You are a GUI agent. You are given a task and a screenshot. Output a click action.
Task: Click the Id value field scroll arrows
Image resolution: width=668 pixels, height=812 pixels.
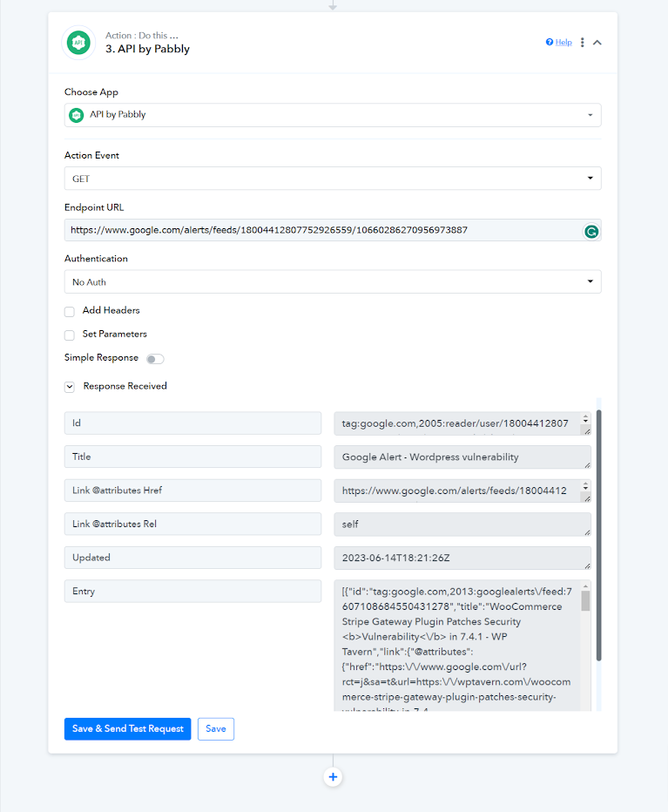[585, 418]
